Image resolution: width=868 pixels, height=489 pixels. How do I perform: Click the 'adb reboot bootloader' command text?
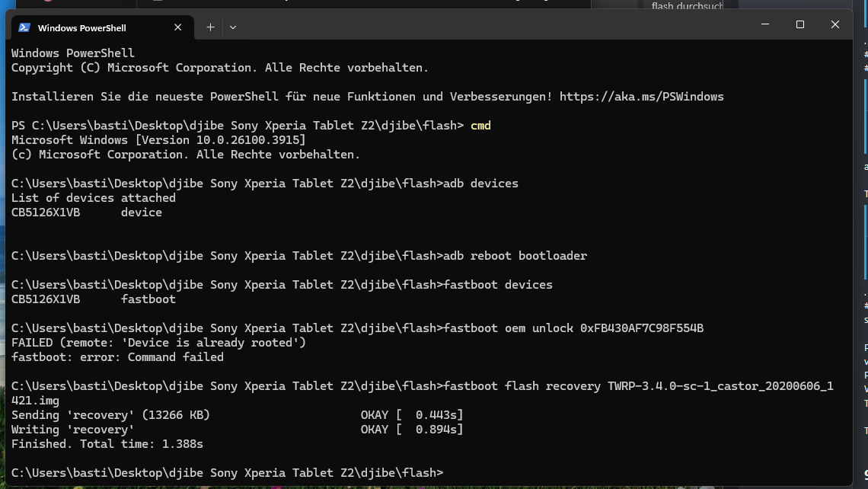pos(515,256)
